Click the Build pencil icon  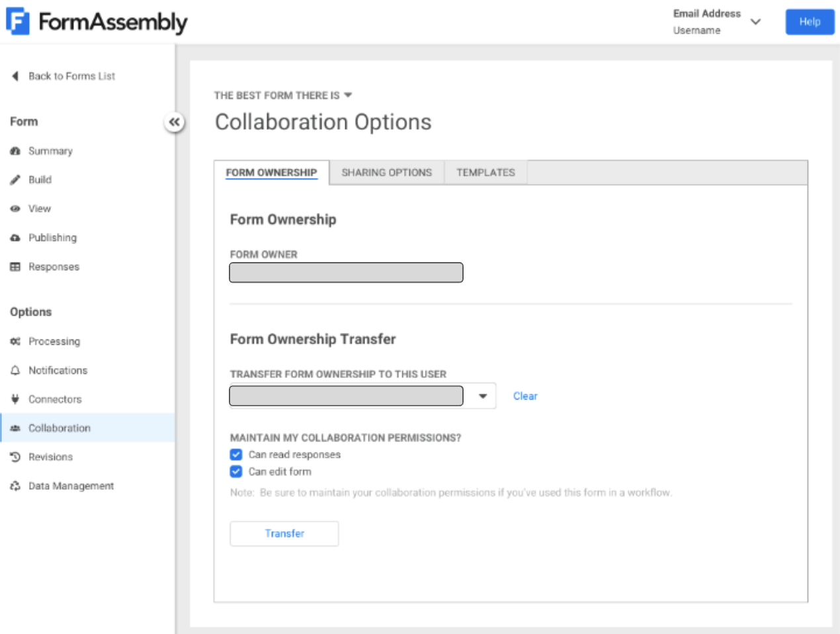[15, 179]
